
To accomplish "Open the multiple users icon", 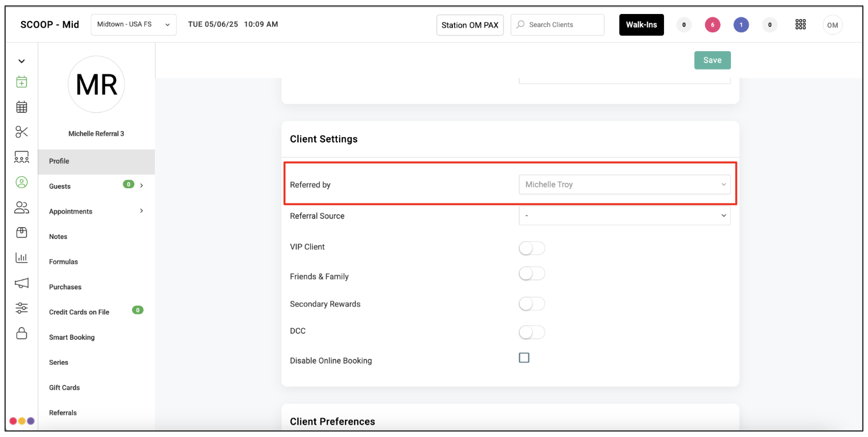I will pyautogui.click(x=22, y=208).
